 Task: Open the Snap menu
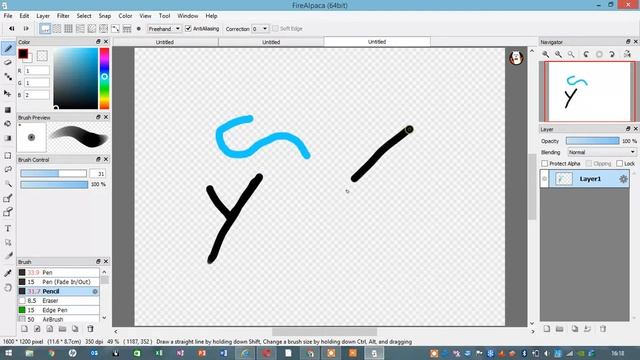(105, 16)
